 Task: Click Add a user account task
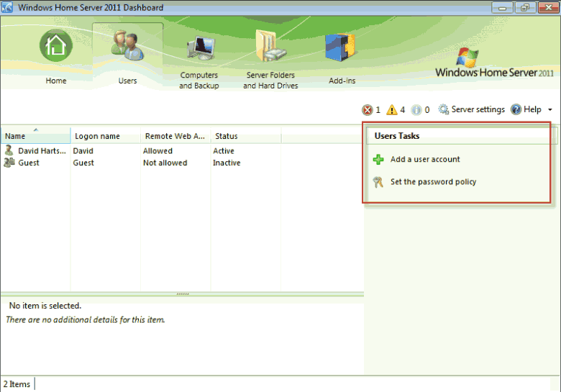tap(425, 159)
